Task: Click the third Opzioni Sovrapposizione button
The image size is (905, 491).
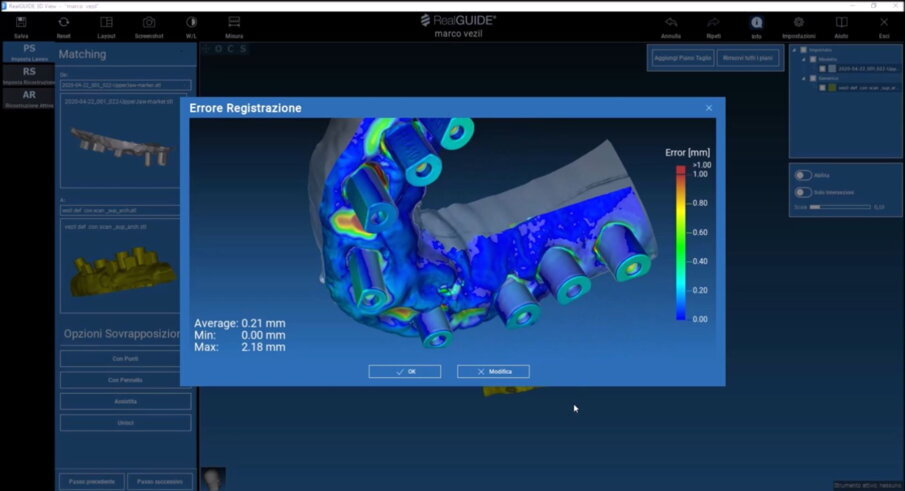Action: 125,402
